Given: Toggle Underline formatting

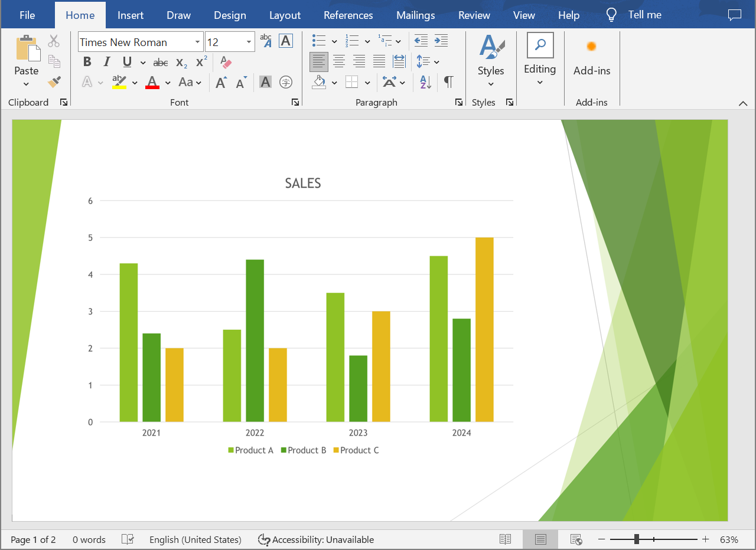Looking at the screenshot, I should (x=126, y=62).
